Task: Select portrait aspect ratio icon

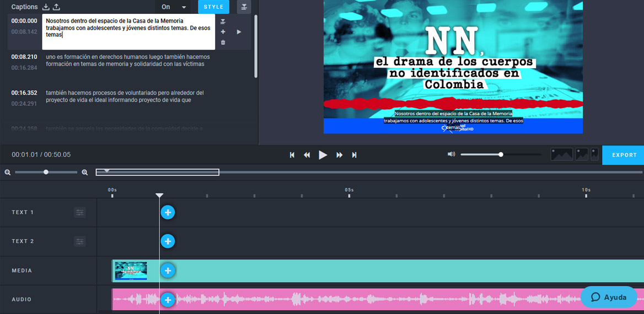Action: point(594,154)
